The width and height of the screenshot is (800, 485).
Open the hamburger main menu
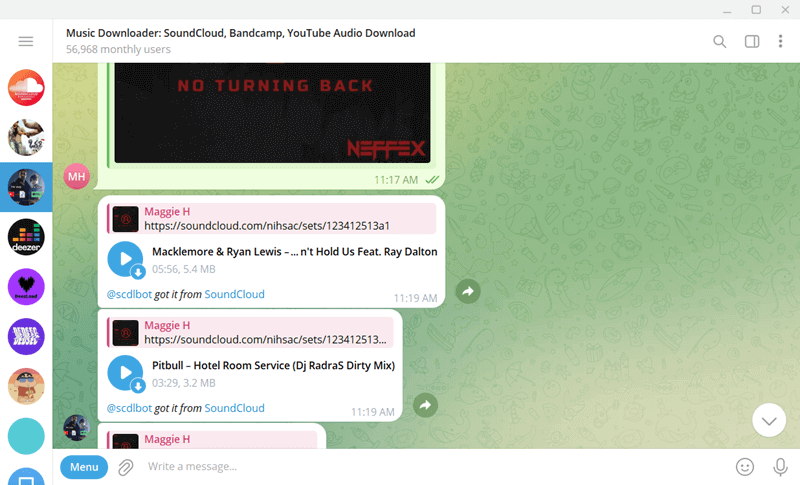(x=26, y=41)
